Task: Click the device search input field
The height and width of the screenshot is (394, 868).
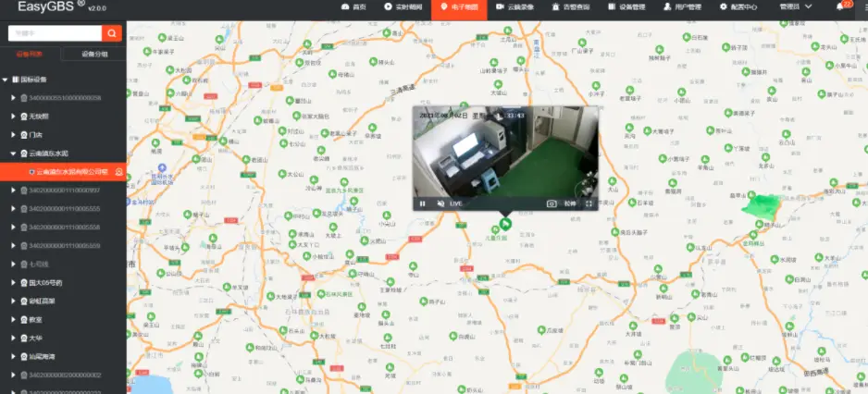Action: pyautogui.click(x=54, y=33)
